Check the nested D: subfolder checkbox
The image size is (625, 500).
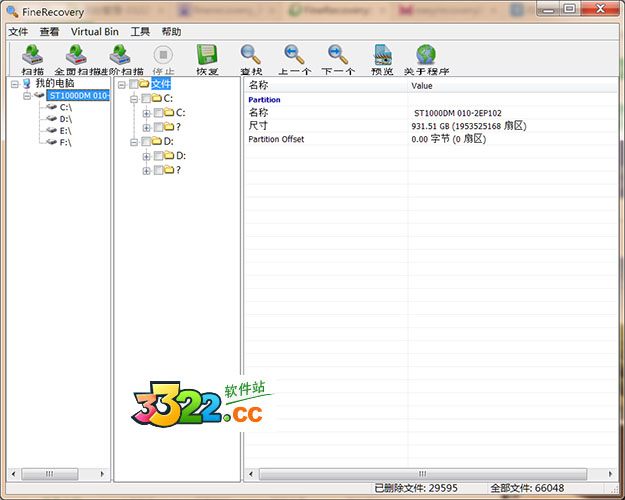[159, 156]
